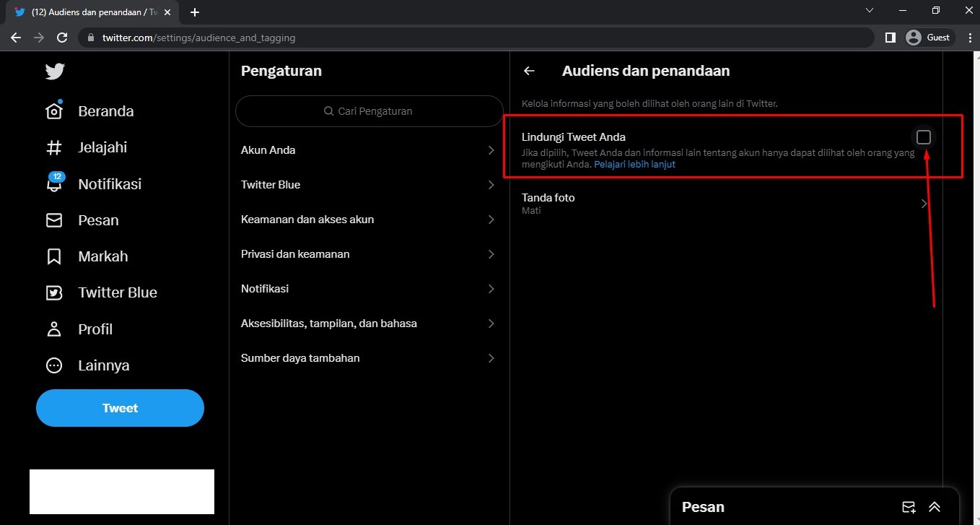Image resolution: width=980 pixels, height=525 pixels.
Task: Open the Profil person icon
Action: (54, 329)
